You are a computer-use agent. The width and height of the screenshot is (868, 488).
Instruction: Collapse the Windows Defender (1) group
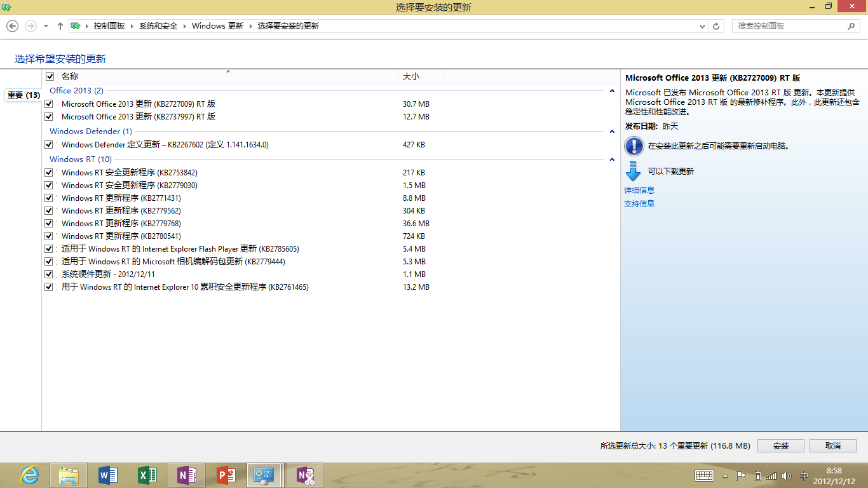612,132
